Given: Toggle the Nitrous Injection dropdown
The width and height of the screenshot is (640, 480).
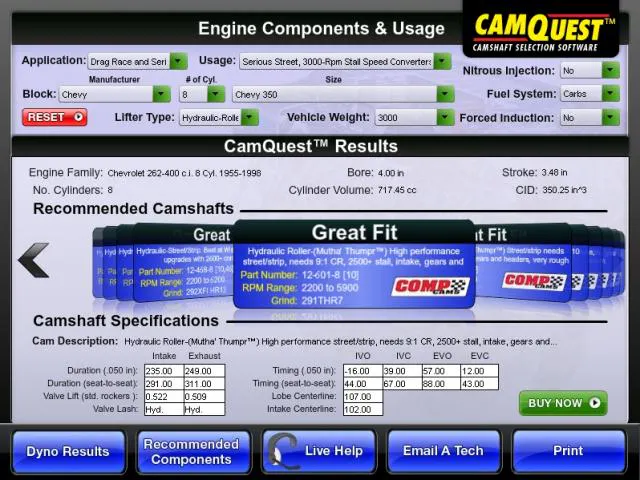Looking at the screenshot, I should click(589, 71).
